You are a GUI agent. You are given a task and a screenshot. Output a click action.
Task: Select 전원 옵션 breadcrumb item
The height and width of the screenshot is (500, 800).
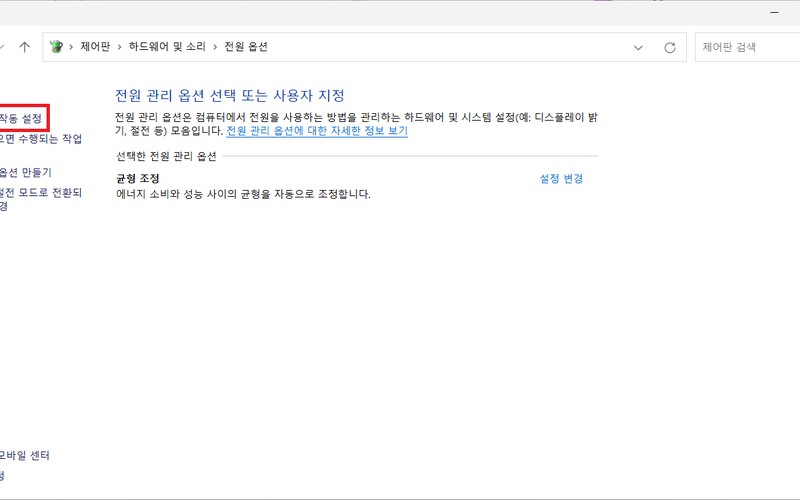246,46
